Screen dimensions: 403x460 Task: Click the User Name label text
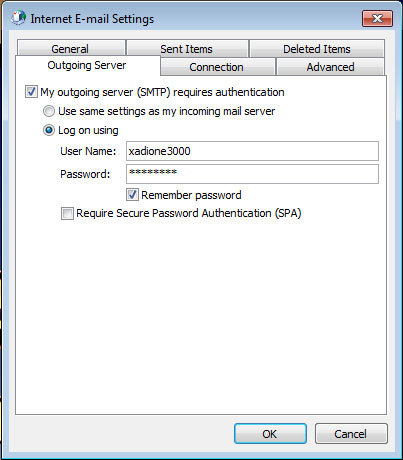click(x=88, y=151)
